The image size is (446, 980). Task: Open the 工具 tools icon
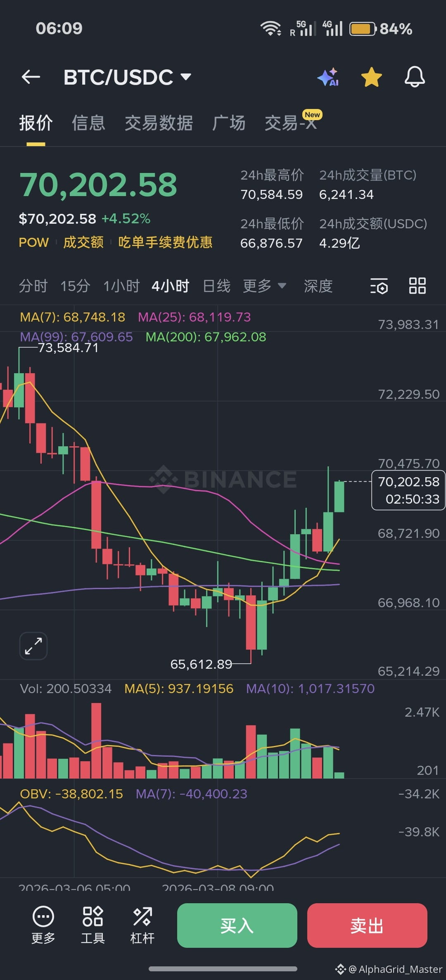click(x=93, y=925)
